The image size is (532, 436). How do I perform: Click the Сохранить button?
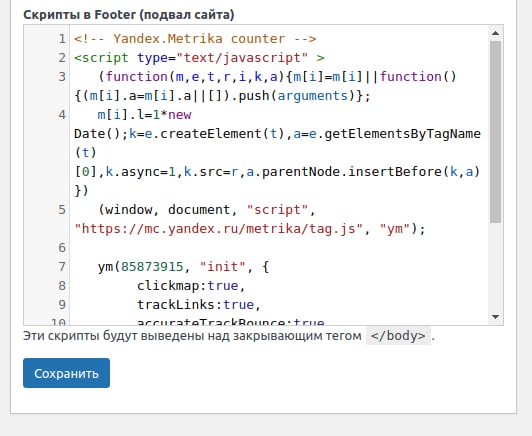[66, 373]
